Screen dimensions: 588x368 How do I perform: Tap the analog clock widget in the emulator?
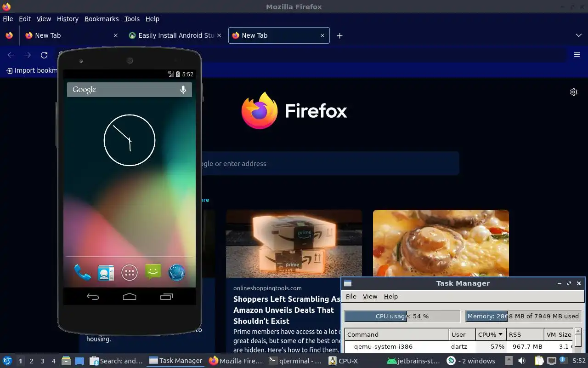click(x=130, y=140)
